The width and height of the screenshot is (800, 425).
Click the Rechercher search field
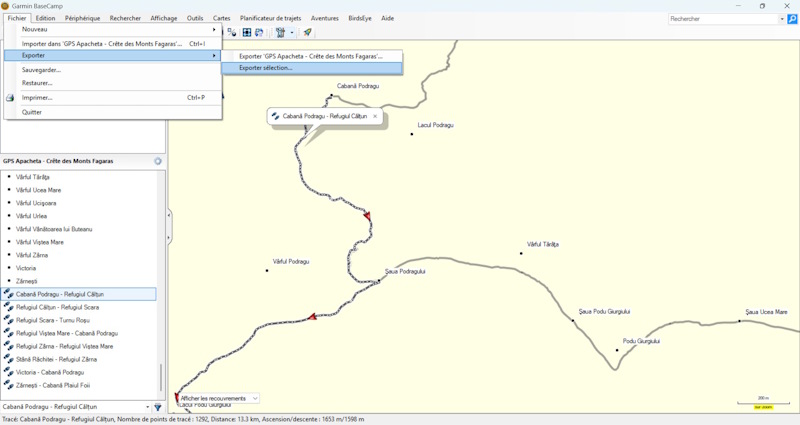click(x=723, y=19)
